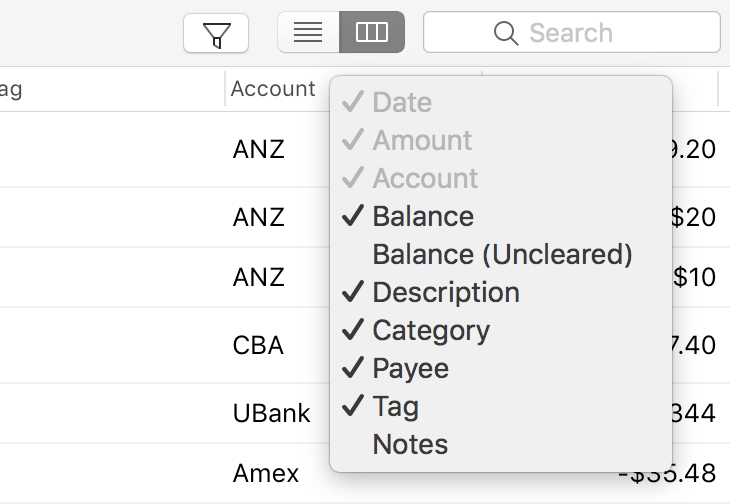The width and height of the screenshot is (730, 504).
Task: Click the disabled Date menu entry
Action: [501, 102]
